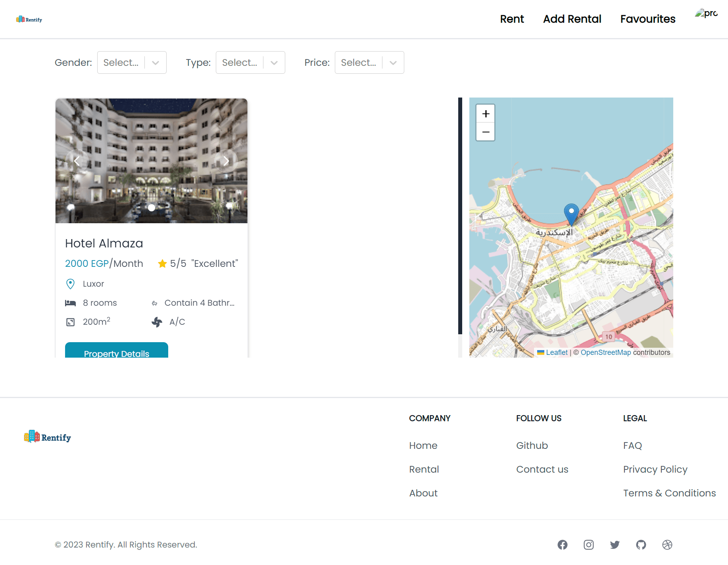The width and height of the screenshot is (728, 565).
Task: Open the profile avatar in the top bar
Action: tap(706, 14)
